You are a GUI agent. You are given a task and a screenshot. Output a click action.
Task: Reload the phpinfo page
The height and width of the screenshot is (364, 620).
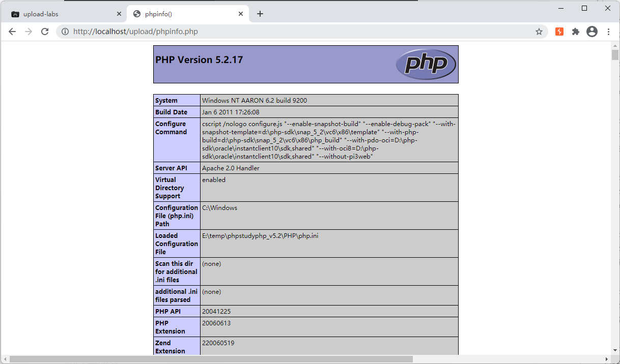point(45,32)
